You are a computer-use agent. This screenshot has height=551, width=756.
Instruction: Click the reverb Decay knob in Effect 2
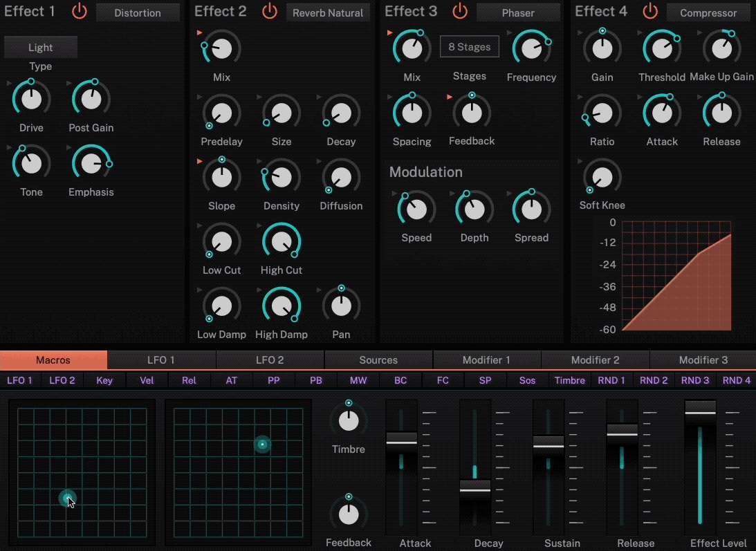click(342, 113)
